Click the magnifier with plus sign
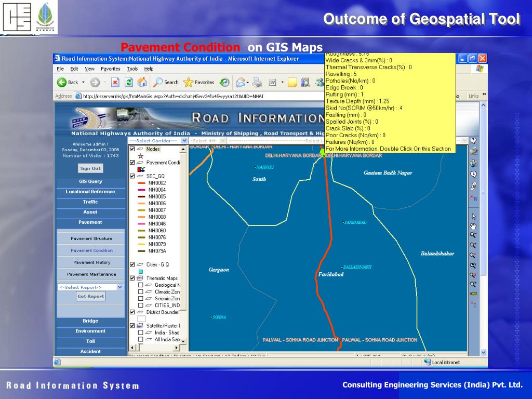 pos(473,245)
